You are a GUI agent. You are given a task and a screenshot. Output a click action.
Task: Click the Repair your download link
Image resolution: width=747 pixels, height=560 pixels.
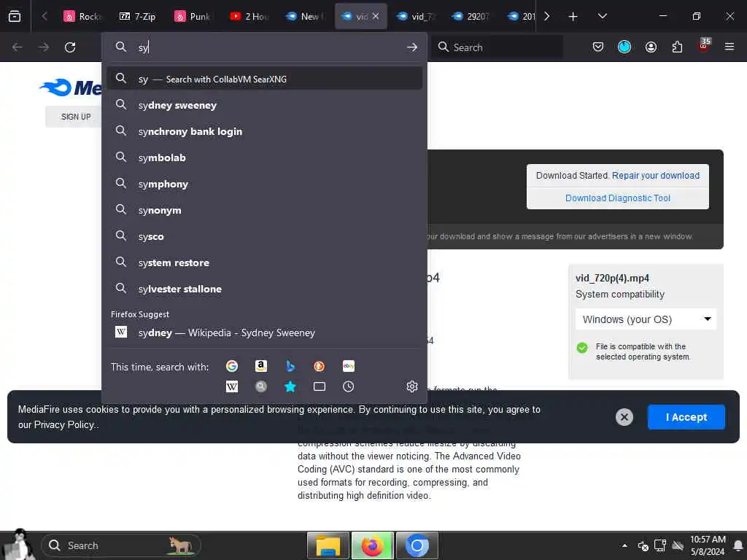[x=656, y=175]
